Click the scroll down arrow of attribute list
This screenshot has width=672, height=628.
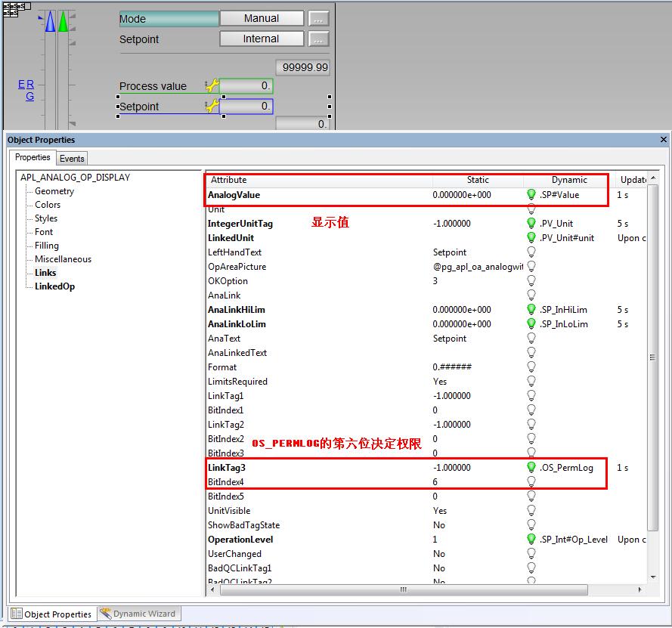pyautogui.click(x=653, y=577)
